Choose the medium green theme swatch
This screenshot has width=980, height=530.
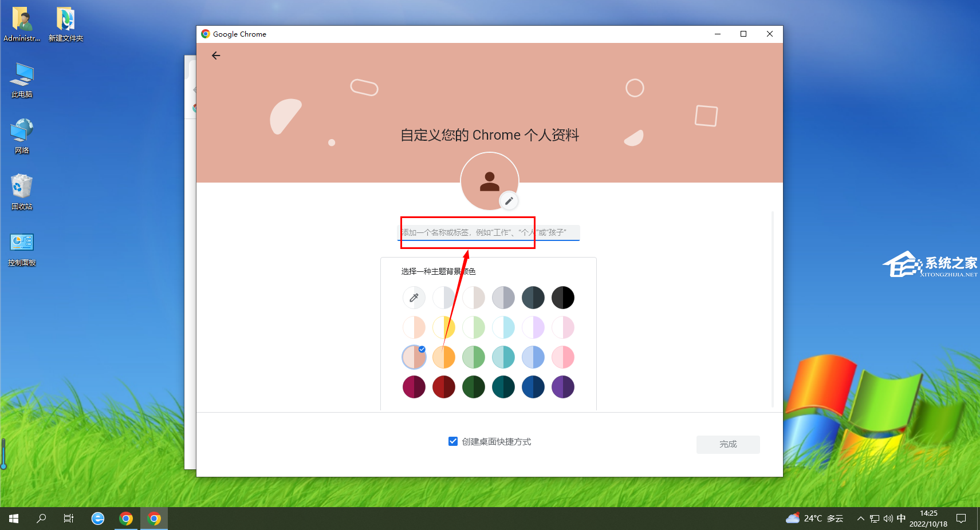point(474,357)
